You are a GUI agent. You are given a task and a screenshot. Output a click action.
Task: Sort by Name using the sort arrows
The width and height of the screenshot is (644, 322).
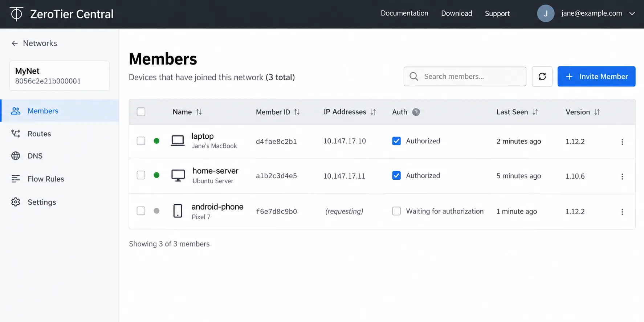(x=199, y=112)
